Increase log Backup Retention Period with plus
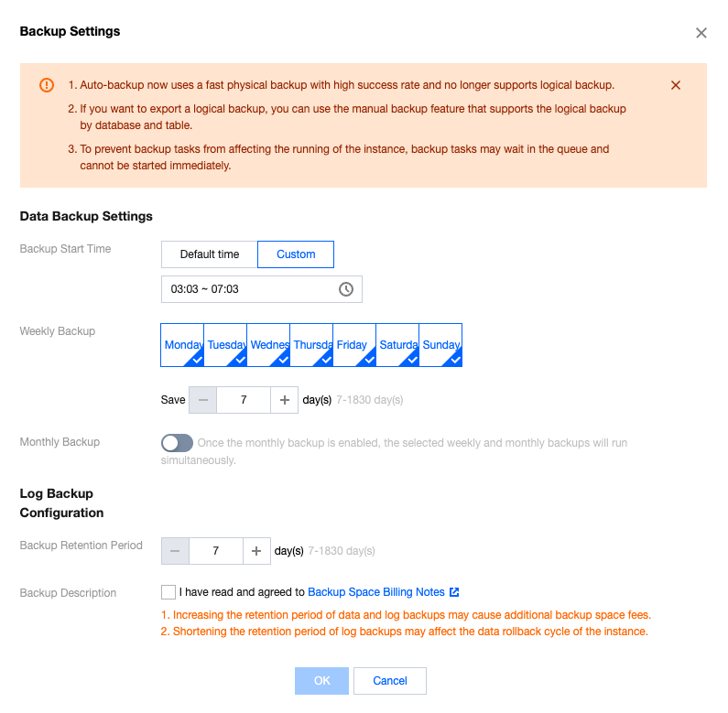728x713 pixels. coord(256,551)
